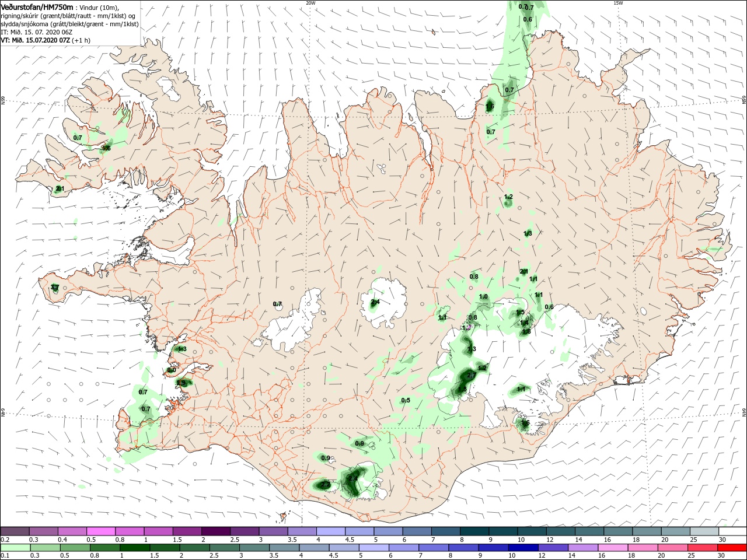Click the 'VT: Mið. 15.07.2020 07Z (+1 h)' line
The width and height of the screenshot is (747, 560).
(46, 40)
